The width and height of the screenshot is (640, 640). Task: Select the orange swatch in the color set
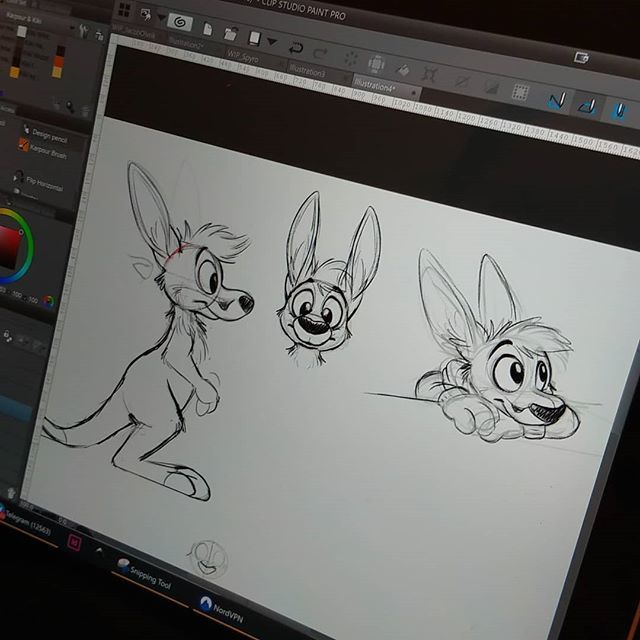(59, 62)
